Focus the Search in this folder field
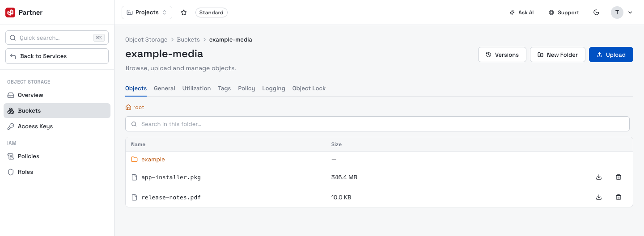The image size is (644, 236). coord(377,124)
